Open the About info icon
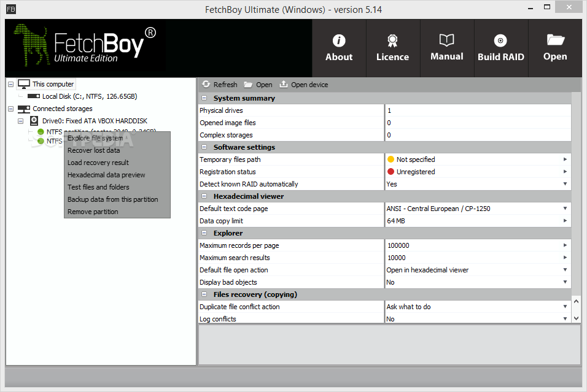 [339, 40]
